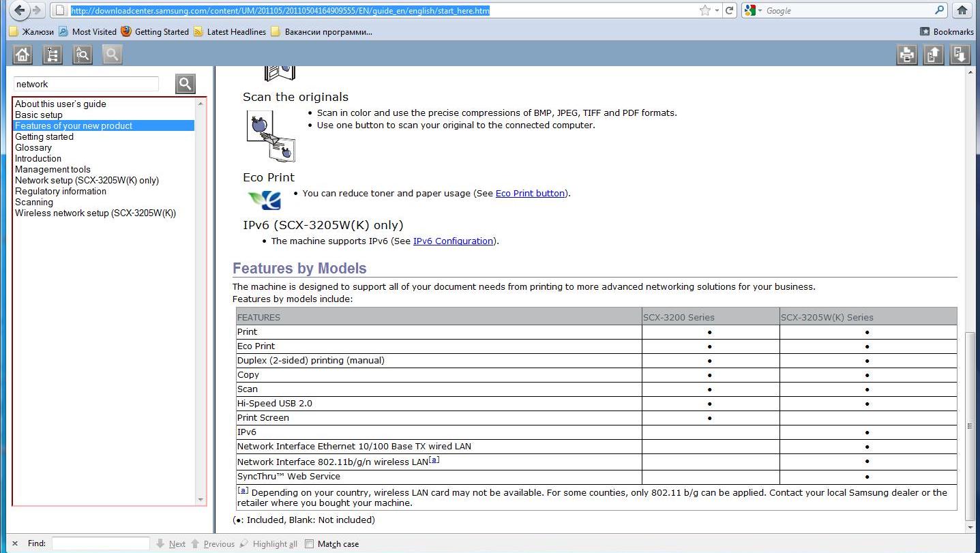This screenshot has width=980, height=553.
Task: Click the Features by Models heading
Action: [x=299, y=268]
